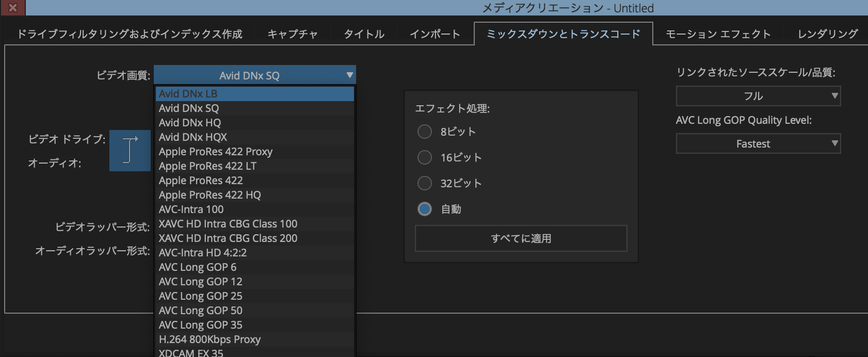
Task: Enable the automatic (自動) effect processing option
Action: coord(425,209)
